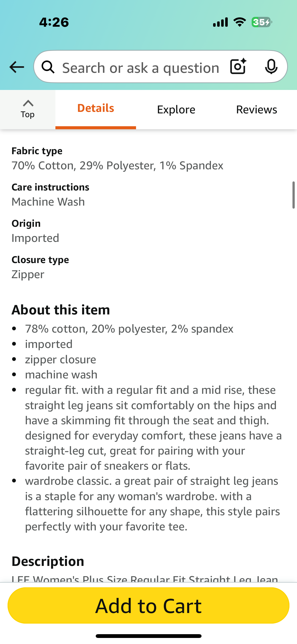Tap the Description section heading
The width and height of the screenshot is (297, 644).
click(x=48, y=561)
